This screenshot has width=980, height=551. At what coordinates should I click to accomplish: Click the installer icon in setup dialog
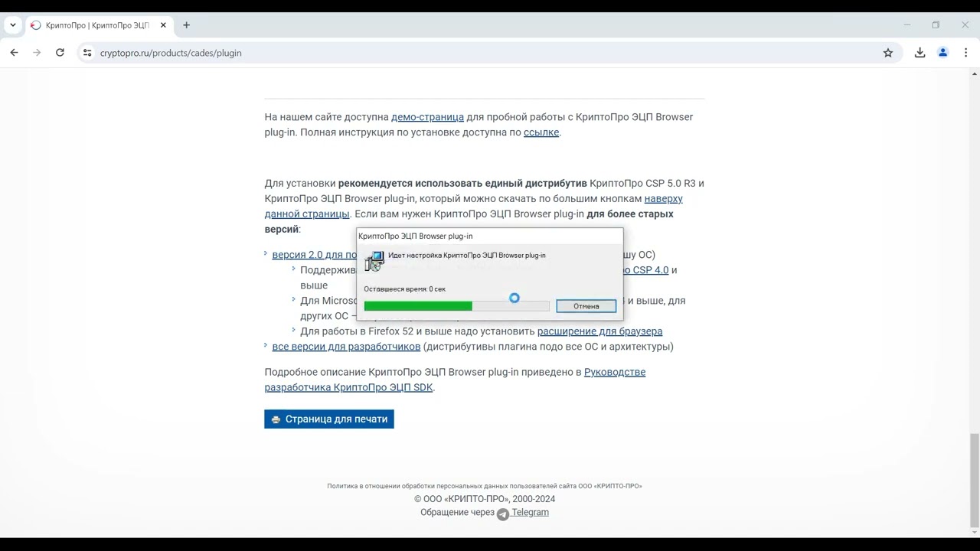click(374, 261)
